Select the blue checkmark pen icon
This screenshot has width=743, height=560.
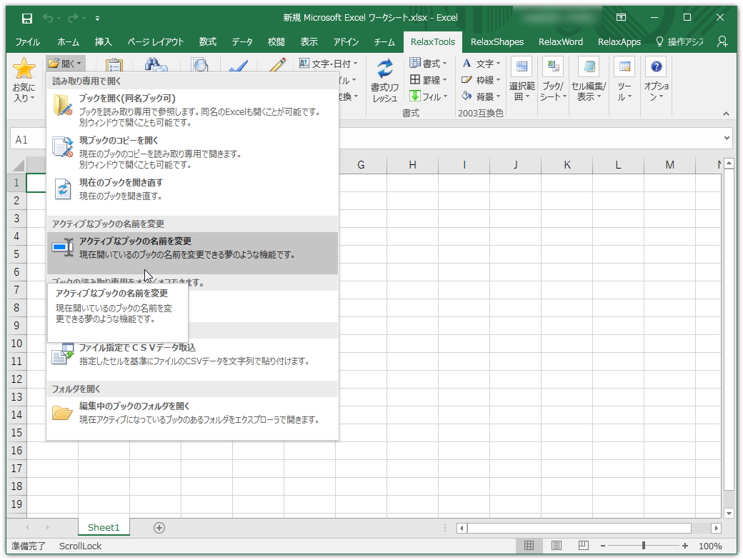(x=238, y=64)
